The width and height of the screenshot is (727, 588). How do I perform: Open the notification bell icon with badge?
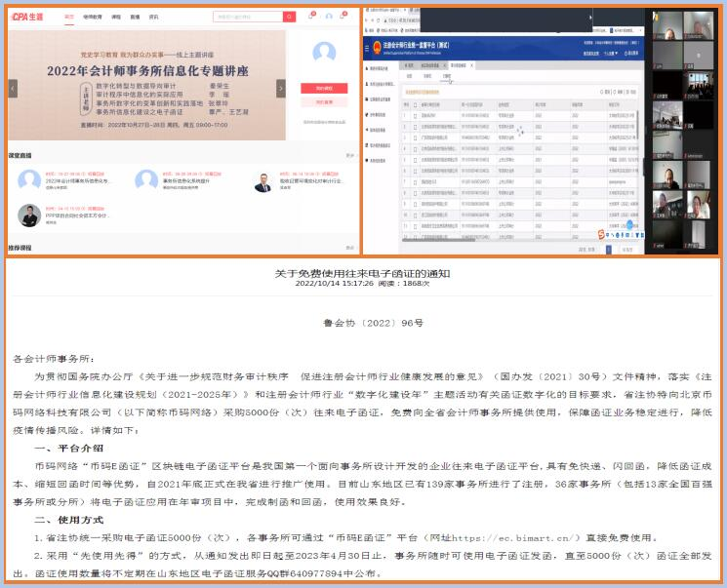coord(311,17)
